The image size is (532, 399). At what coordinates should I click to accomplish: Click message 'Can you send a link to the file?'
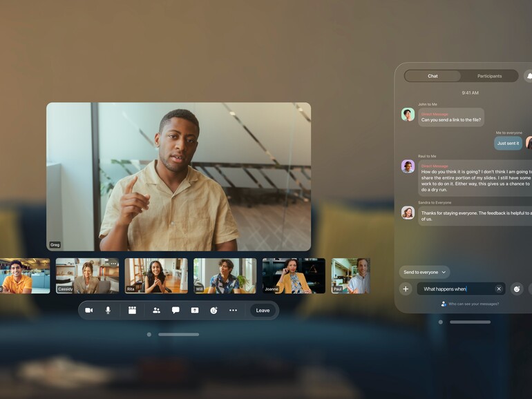point(451,117)
